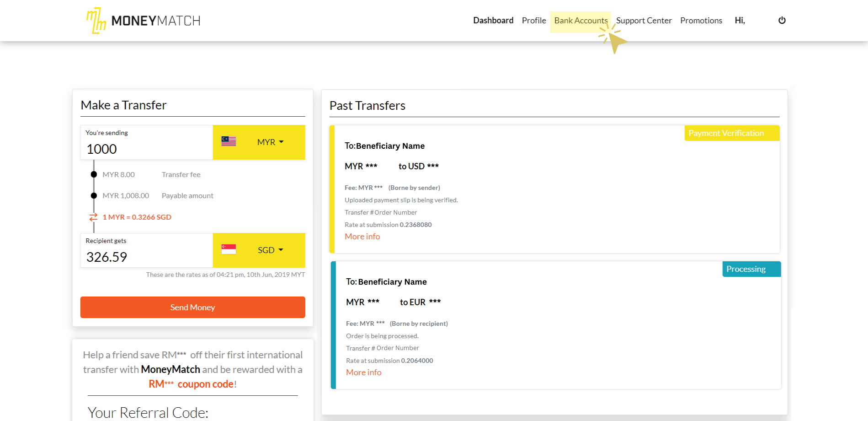This screenshot has height=421, width=868.
Task: Click the Your Referral Code heading
Action: point(148,413)
